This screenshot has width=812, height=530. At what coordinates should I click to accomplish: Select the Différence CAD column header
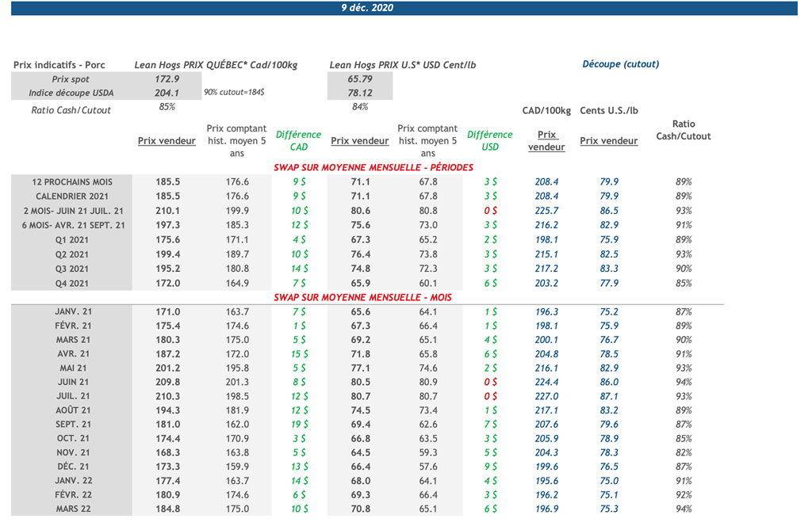[298, 140]
